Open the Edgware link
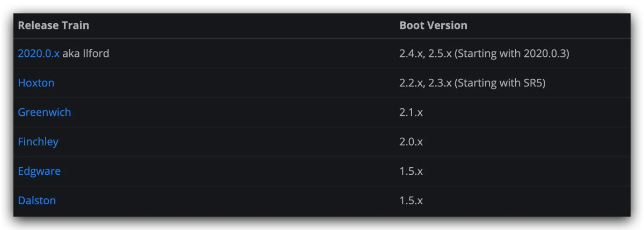 tap(39, 172)
